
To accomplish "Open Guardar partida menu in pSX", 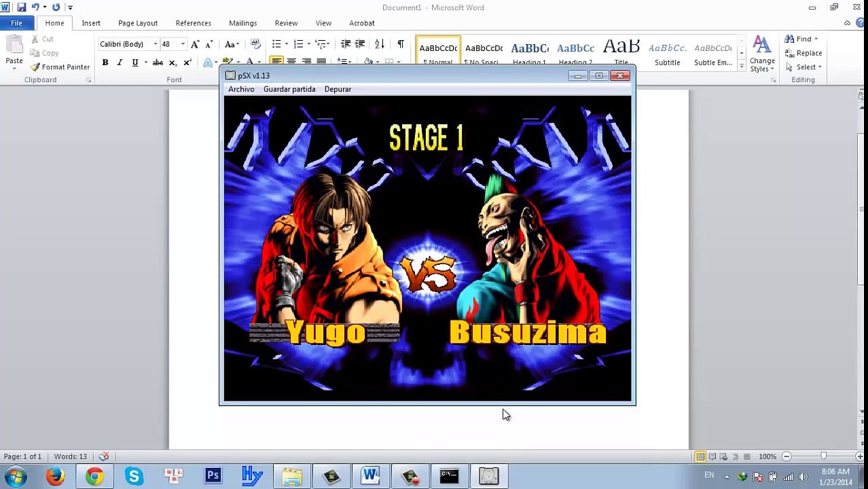I will point(289,89).
